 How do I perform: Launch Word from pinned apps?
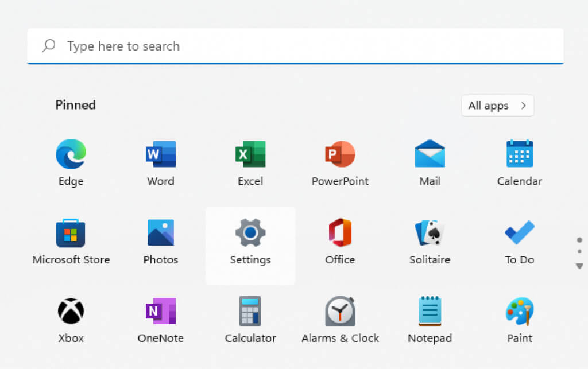click(x=160, y=154)
